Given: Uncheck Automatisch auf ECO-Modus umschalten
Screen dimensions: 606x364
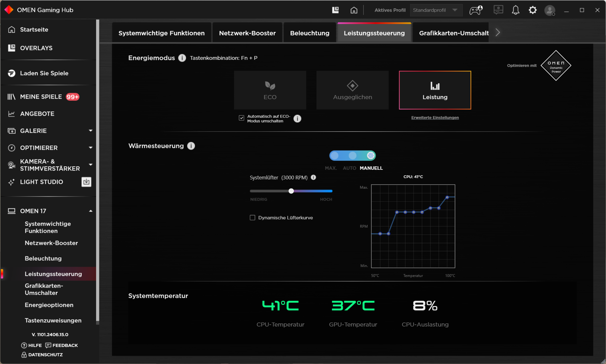Looking at the screenshot, I should 241,118.
